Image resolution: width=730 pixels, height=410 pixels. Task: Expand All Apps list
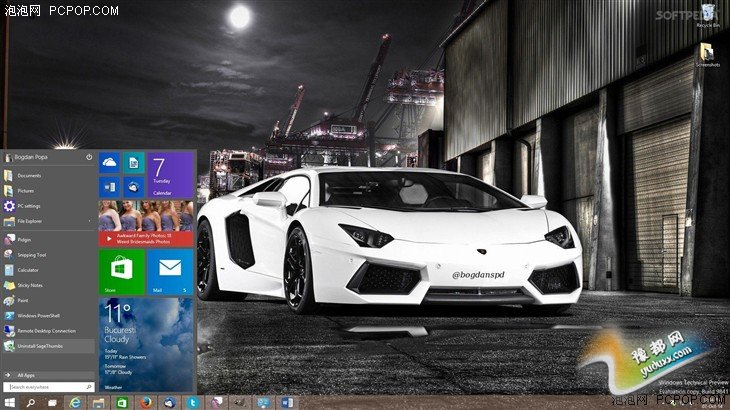(x=26, y=374)
